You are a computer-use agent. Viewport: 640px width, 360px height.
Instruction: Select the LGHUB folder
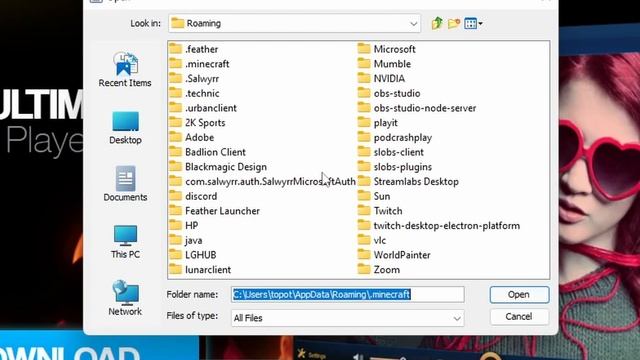[x=193, y=255]
